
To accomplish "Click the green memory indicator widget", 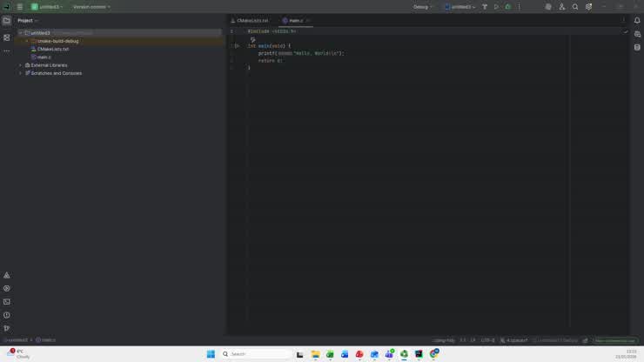I will tap(615, 340).
